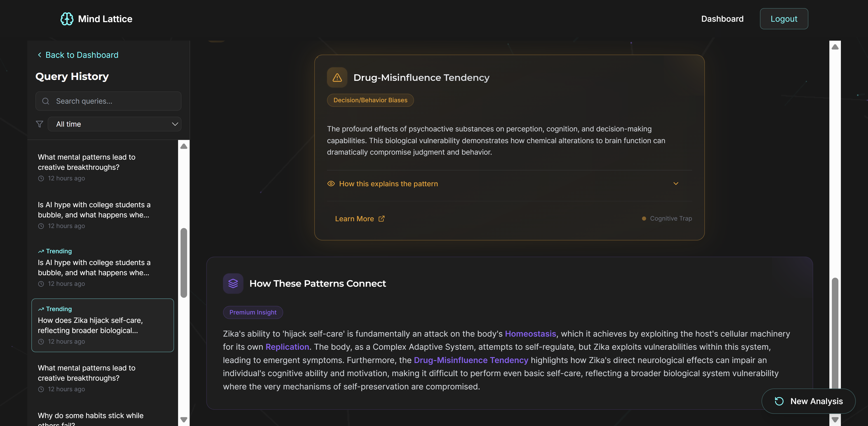Click the funnel filter icon

(x=39, y=124)
